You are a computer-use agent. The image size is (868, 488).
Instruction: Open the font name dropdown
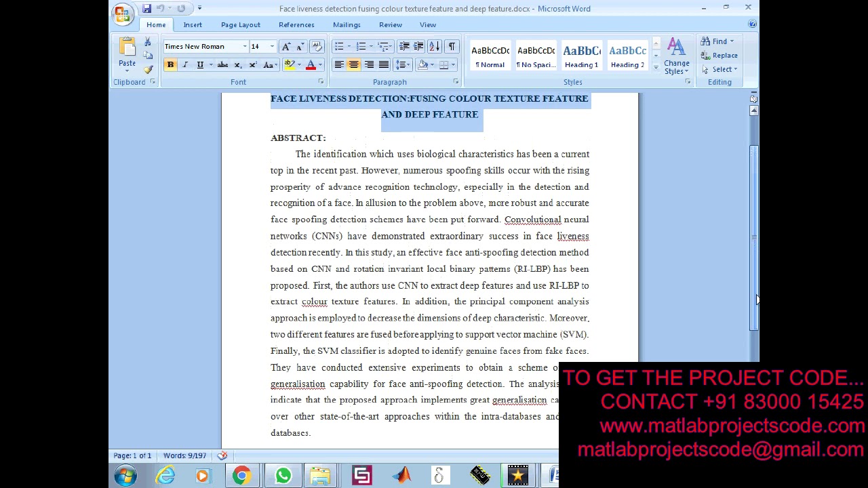coord(245,47)
